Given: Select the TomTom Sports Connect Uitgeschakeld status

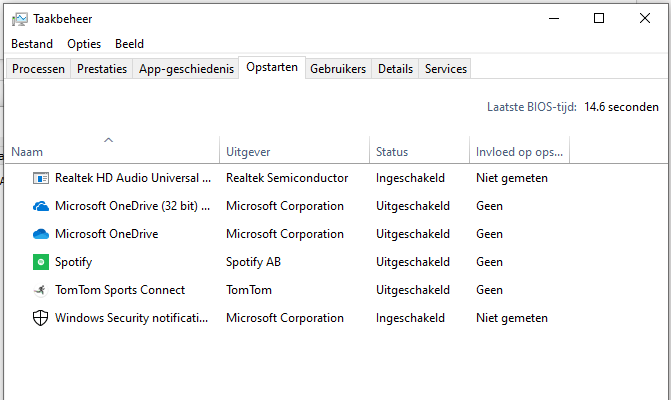Looking at the screenshot, I should coord(412,290).
